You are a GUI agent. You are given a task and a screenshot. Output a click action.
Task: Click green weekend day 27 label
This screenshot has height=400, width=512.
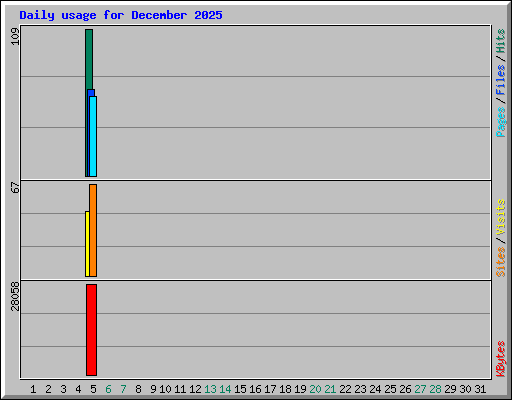click(x=420, y=389)
